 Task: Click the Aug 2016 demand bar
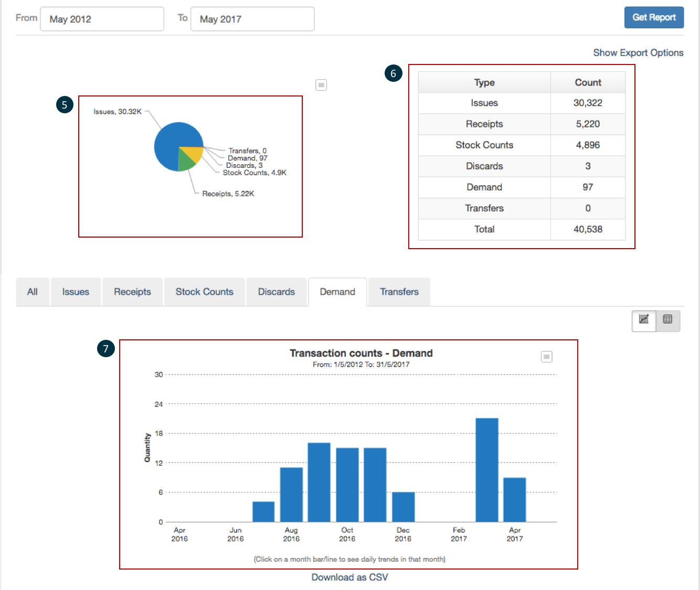pyautogui.click(x=291, y=495)
